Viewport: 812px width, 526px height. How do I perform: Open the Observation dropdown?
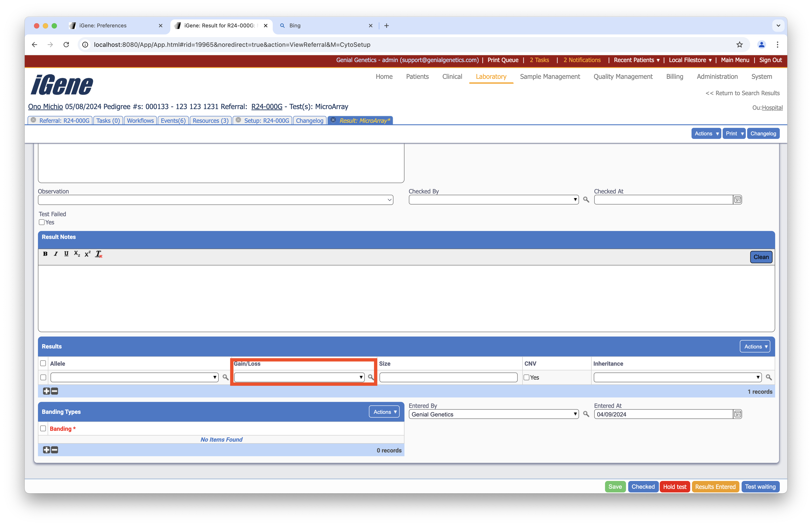215,200
